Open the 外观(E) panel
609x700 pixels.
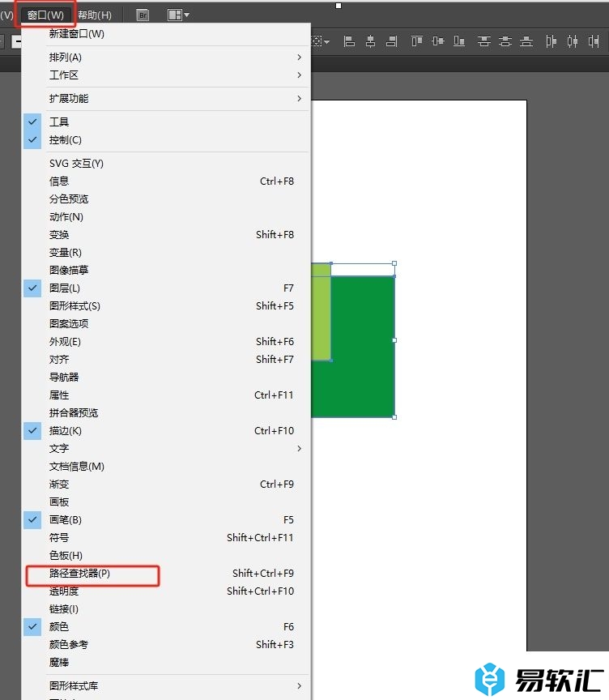pos(166,342)
